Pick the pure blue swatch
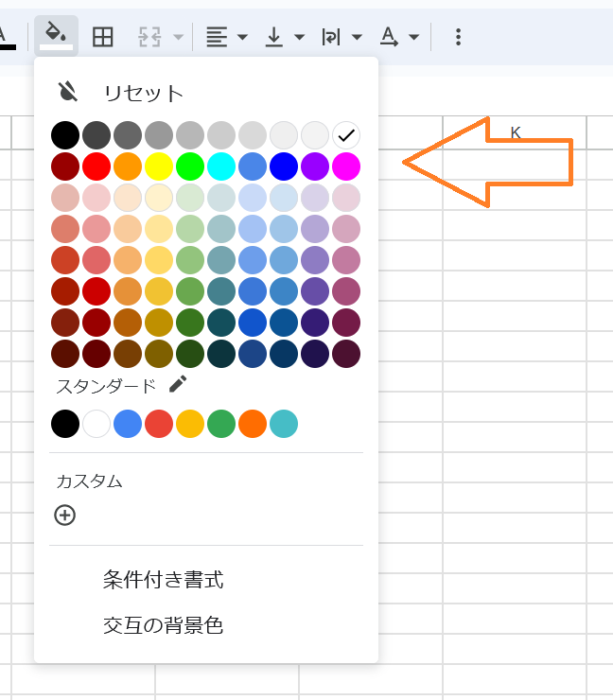This screenshot has height=700, width=613. tap(284, 166)
